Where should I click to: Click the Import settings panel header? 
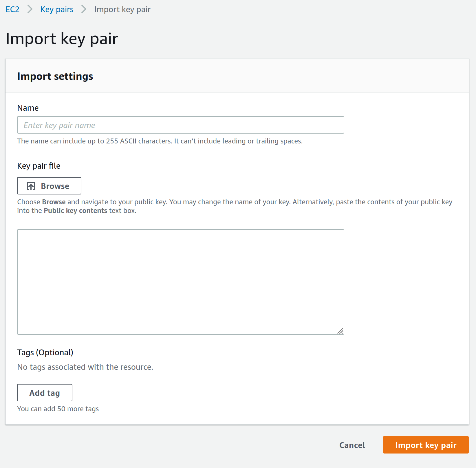(55, 76)
